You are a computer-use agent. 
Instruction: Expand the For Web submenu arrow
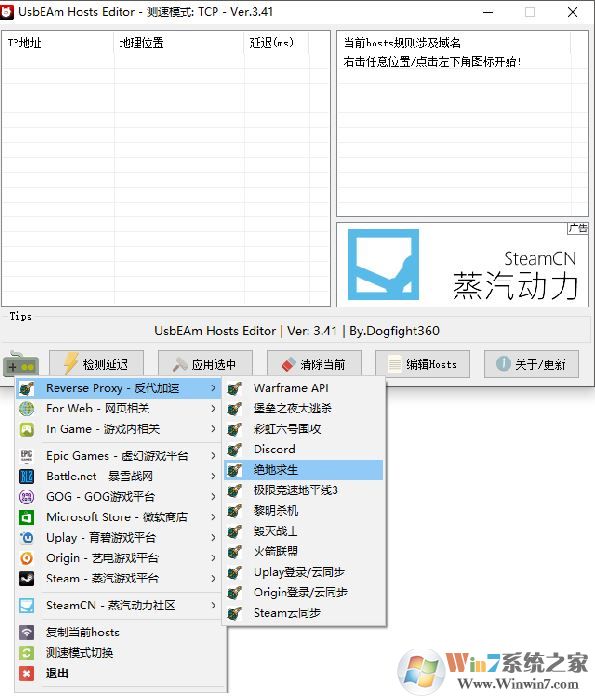click(214, 409)
